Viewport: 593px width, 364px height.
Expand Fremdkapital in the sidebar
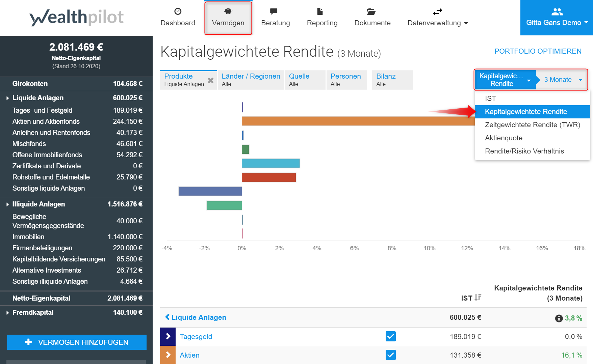pyautogui.click(x=7, y=313)
